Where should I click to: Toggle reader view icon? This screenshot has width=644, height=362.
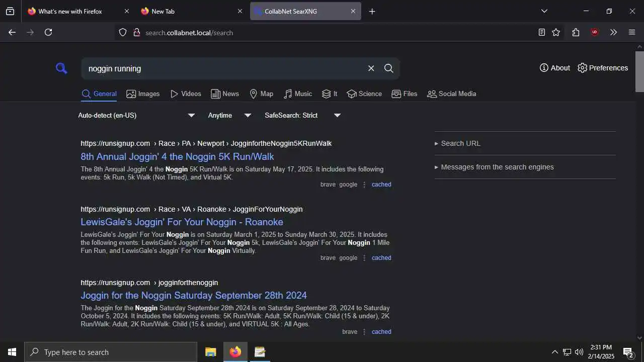[541, 32]
